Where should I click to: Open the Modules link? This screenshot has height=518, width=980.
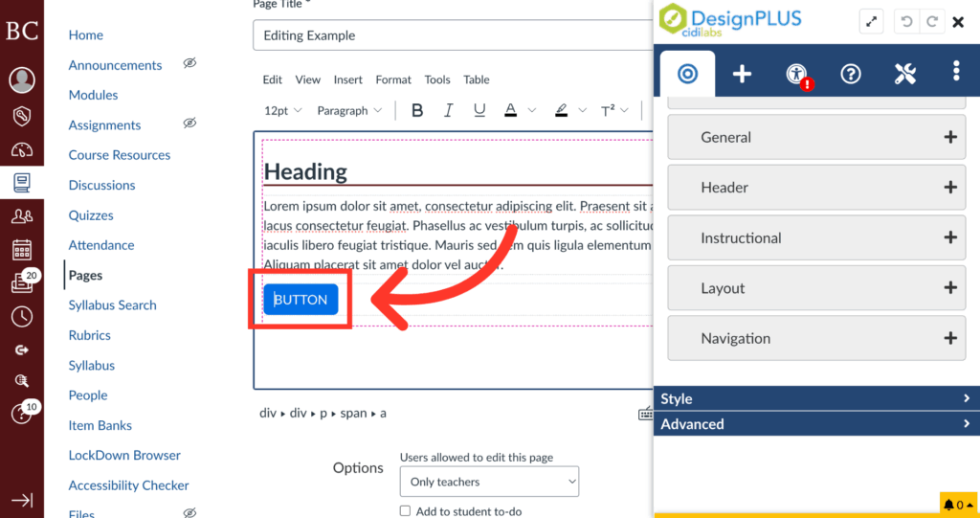[x=93, y=95]
